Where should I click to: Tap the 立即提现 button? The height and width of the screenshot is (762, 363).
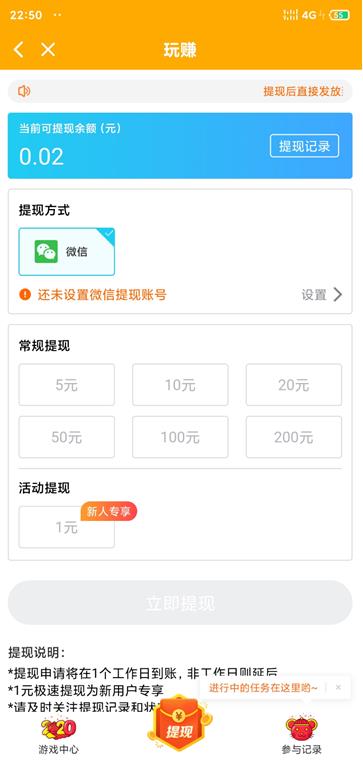[x=180, y=603]
